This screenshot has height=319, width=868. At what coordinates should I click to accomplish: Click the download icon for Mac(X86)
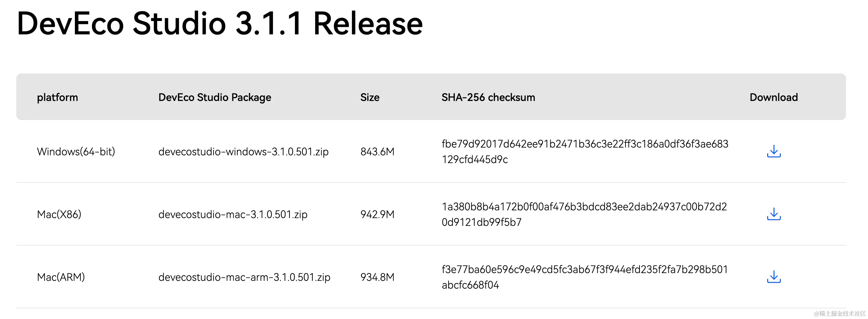coord(774,214)
